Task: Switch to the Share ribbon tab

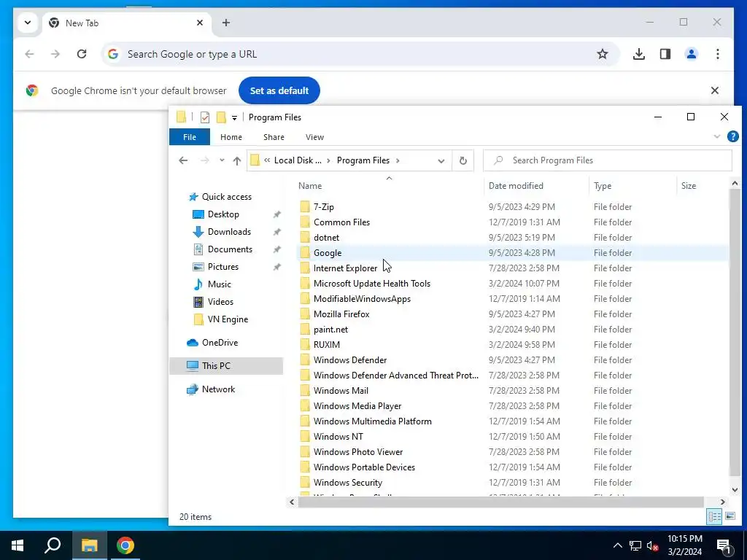Action: [274, 137]
